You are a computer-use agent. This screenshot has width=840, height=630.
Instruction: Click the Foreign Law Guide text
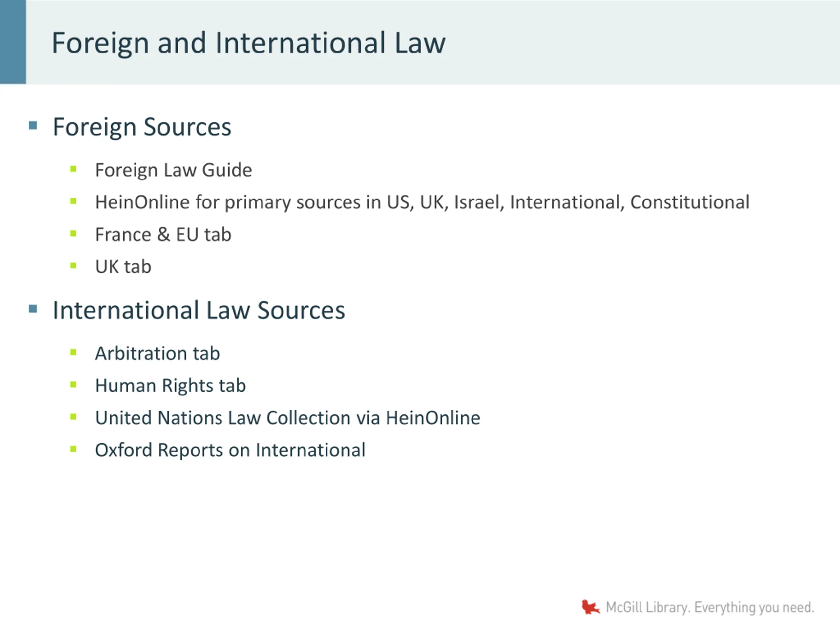tap(174, 170)
